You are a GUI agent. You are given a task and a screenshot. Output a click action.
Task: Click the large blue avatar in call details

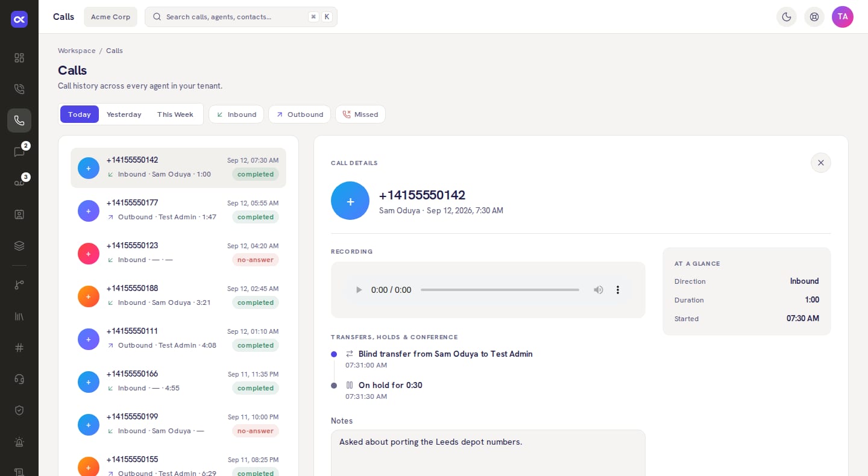click(350, 201)
